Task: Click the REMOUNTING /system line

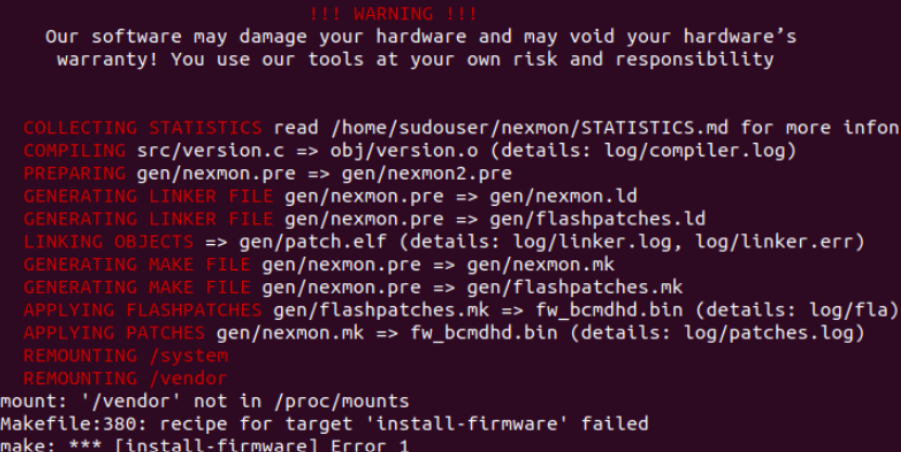Action: 125,356
